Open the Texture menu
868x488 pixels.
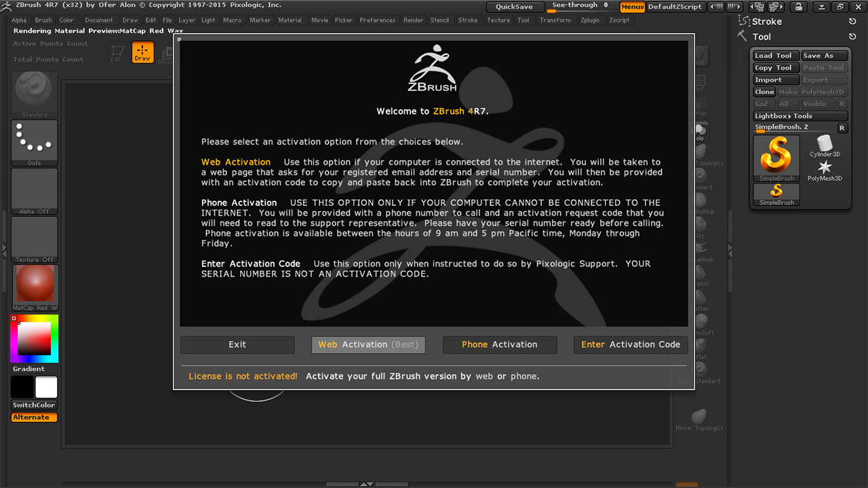[x=498, y=20]
